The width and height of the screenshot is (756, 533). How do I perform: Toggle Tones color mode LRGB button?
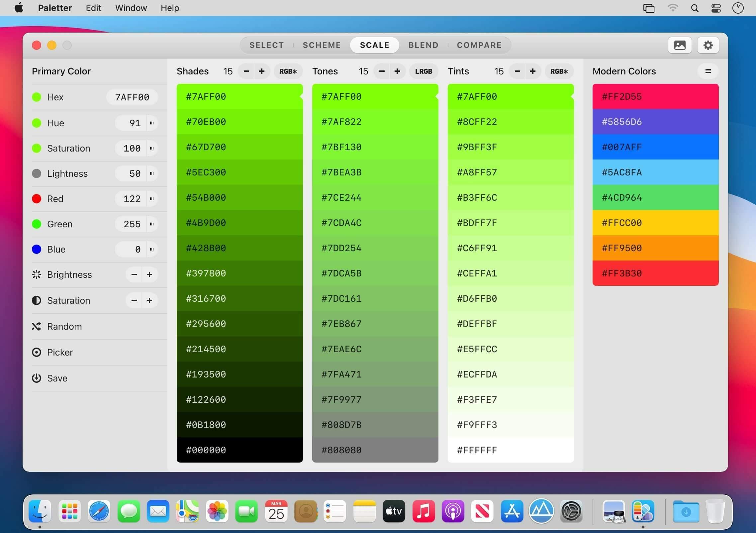424,71
